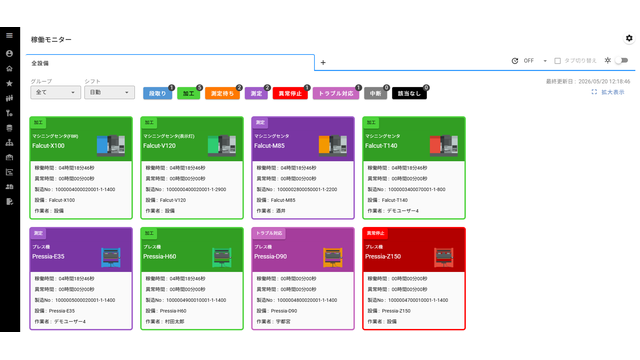Open the document edit sidebar icon
This screenshot has height=360, width=640.
point(9,202)
